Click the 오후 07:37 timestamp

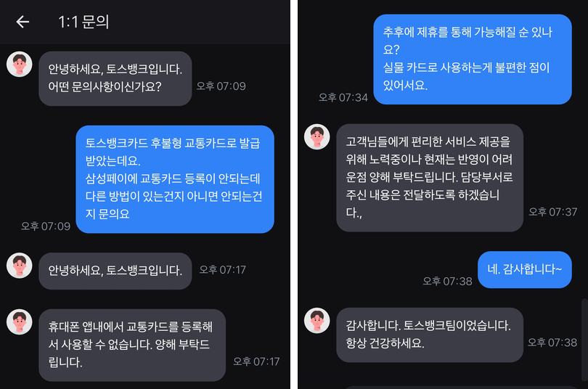(x=552, y=212)
